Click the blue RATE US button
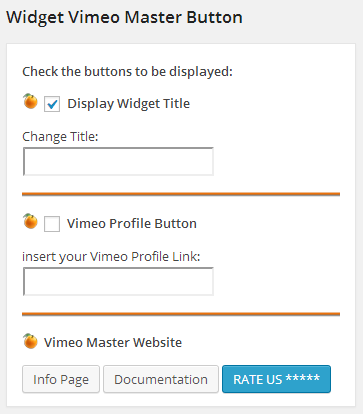This screenshot has width=363, height=414. [x=277, y=379]
